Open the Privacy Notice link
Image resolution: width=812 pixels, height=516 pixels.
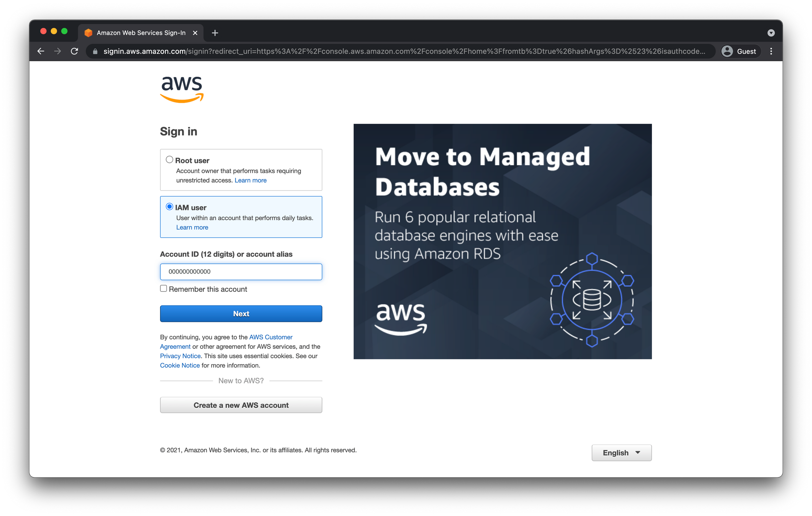click(x=180, y=356)
